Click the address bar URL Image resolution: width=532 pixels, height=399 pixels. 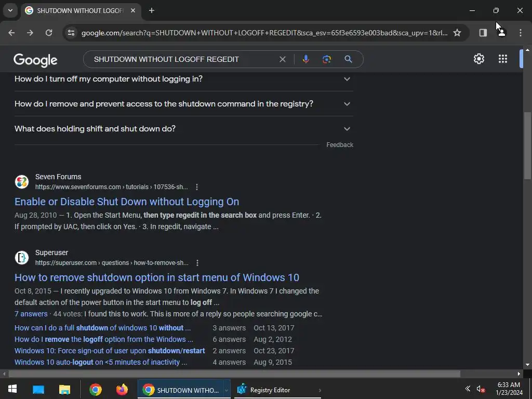(264, 33)
